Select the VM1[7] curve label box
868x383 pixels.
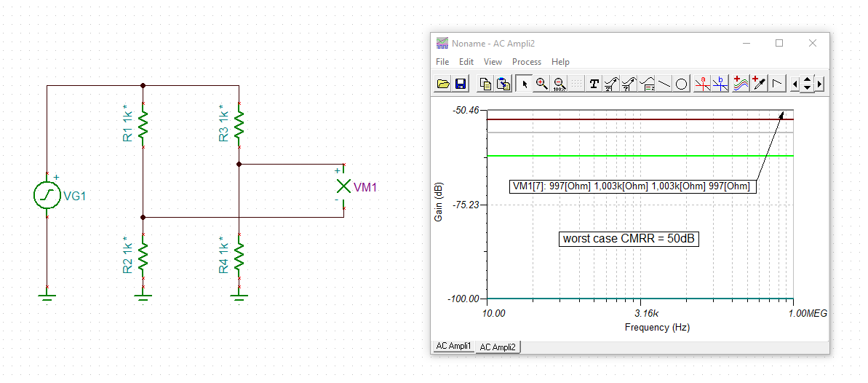point(633,187)
